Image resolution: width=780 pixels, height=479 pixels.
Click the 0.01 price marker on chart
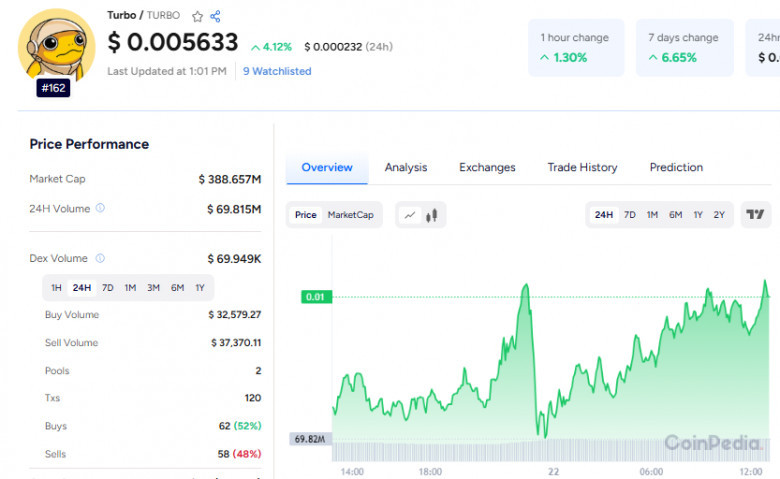point(316,297)
